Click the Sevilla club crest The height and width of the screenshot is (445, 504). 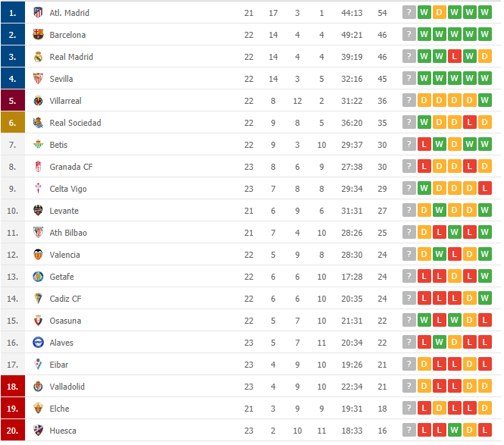pyautogui.click(x=38, y=79)
